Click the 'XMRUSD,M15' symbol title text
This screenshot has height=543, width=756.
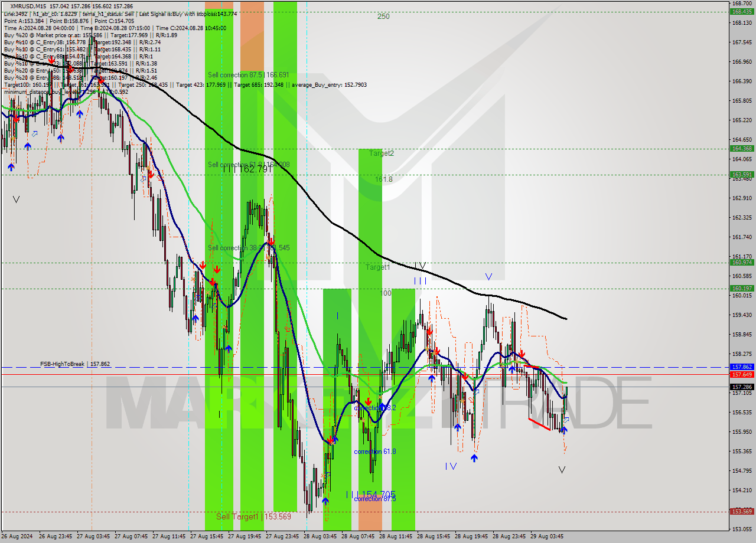click(x=29, y=5)
